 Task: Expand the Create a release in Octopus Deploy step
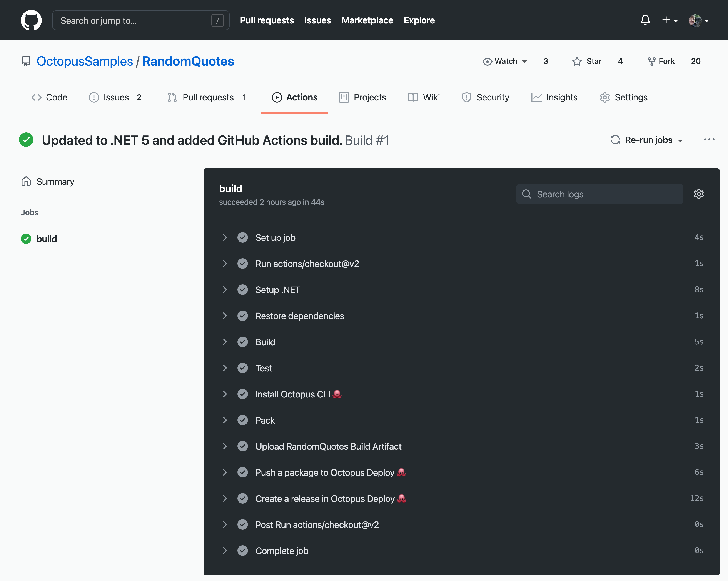point(225,498)
